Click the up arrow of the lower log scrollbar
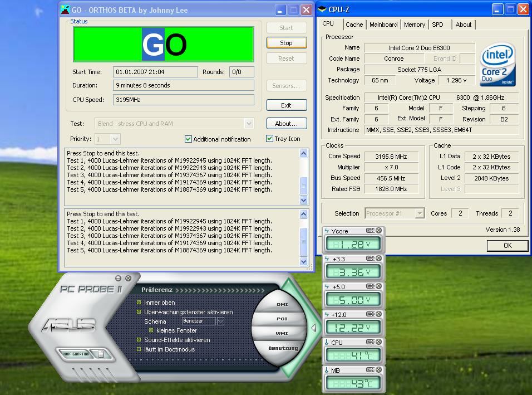Viewport: 532px width, 395px height. point(304,214)
